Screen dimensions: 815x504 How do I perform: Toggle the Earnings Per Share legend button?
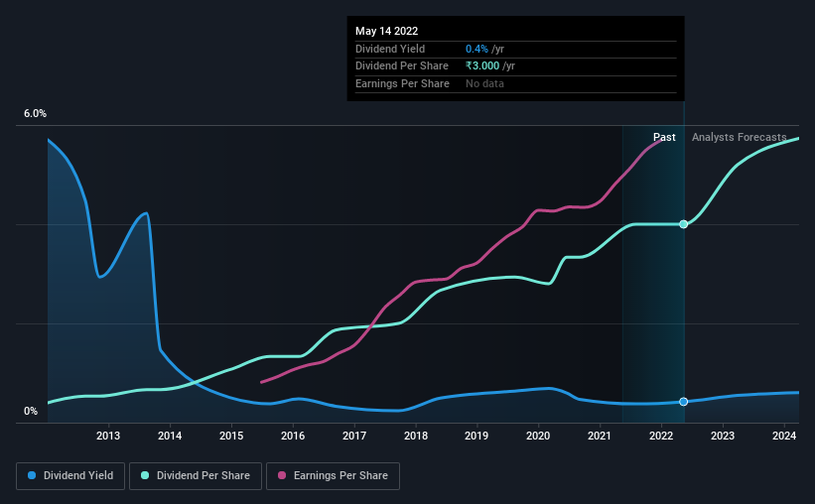tap(333, 476)
